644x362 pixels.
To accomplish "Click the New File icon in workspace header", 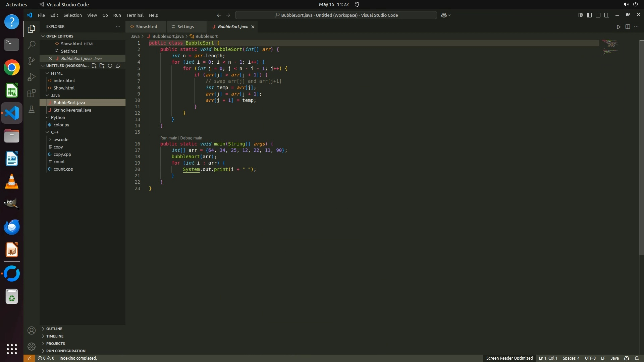I will coord(94,66).
